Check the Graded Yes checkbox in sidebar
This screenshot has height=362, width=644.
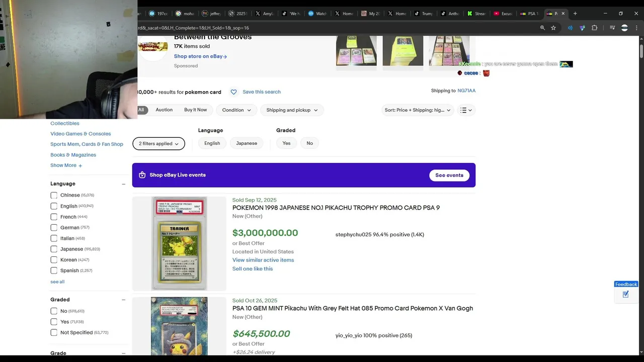click(54, 322)
